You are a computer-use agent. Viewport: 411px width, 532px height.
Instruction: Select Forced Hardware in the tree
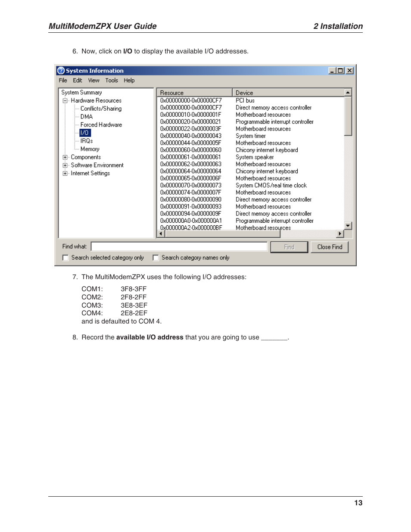click(101, 125)
